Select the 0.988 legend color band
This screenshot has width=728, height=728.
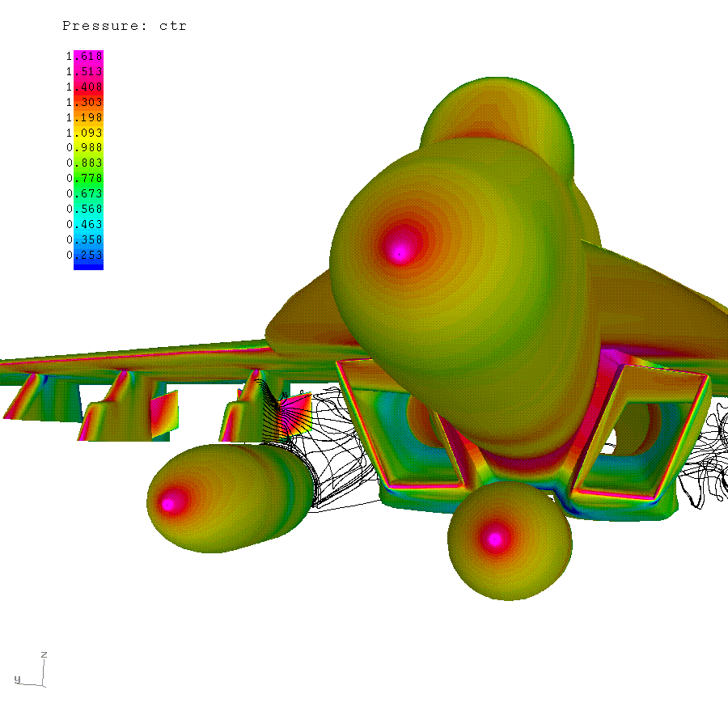coord(89,148)
